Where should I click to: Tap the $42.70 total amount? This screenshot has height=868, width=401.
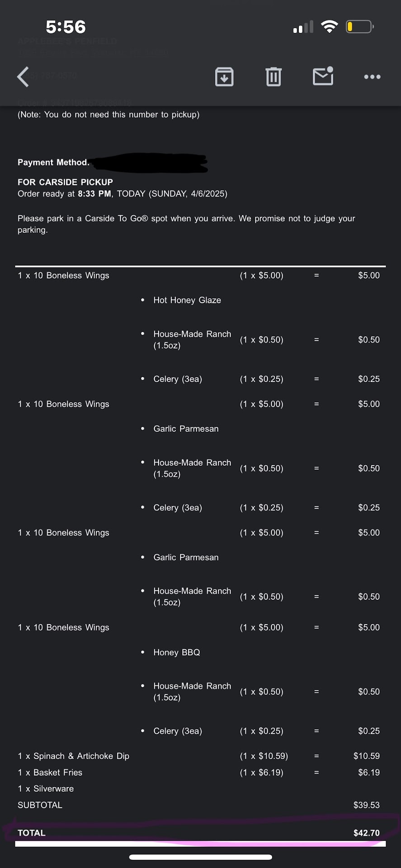pos(366,833)
